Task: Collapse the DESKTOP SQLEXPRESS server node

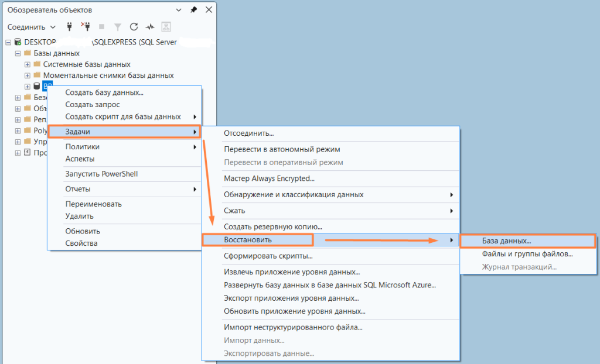Action: pos(8,43)
